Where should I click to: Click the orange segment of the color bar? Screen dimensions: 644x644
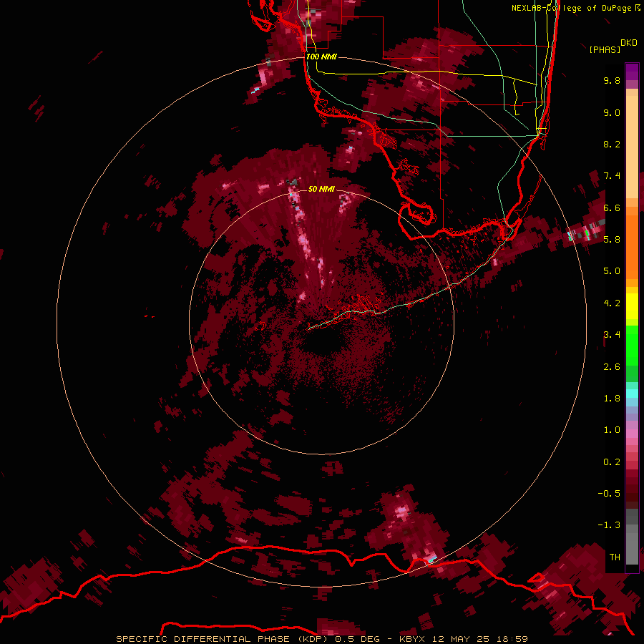coord(632,246)
